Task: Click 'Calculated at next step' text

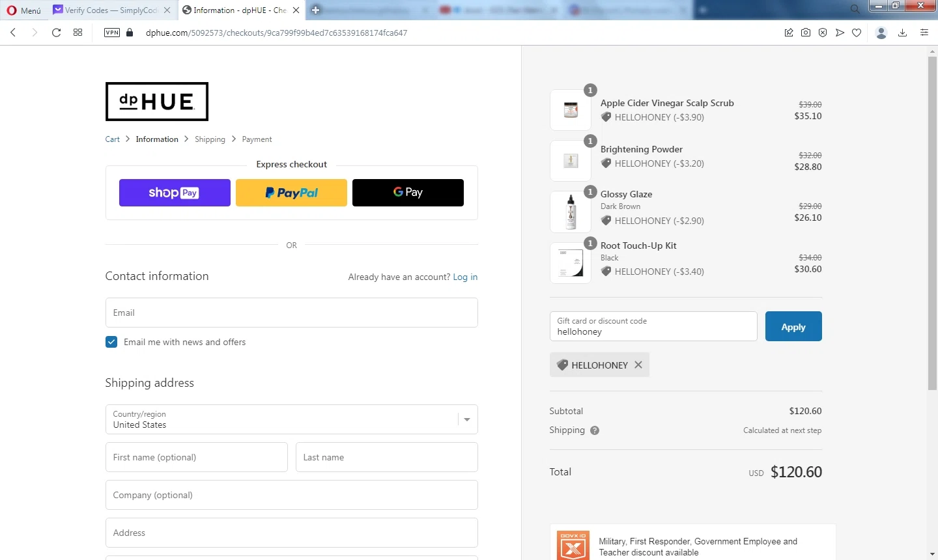Action: pyautogui.click(x=782, y=430)
